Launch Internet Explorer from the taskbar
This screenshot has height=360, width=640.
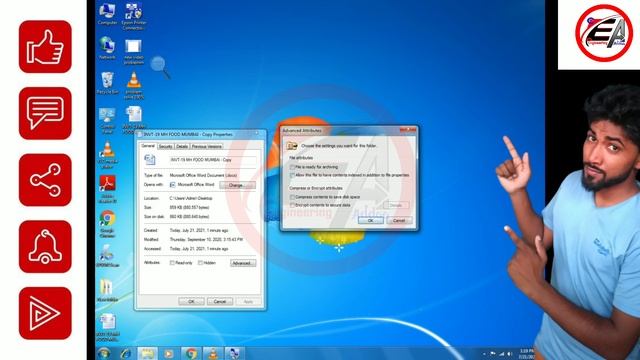click(x=125, y=353)
